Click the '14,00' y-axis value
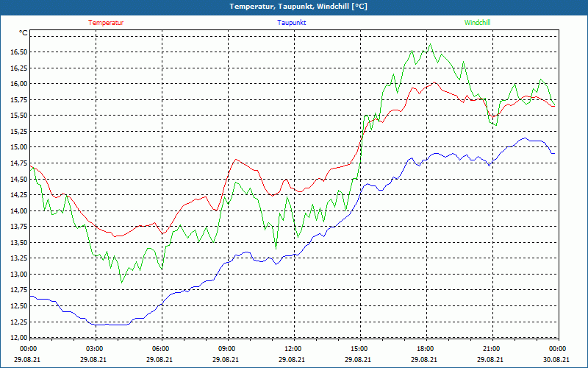588x368 pixels. (19, 210)
